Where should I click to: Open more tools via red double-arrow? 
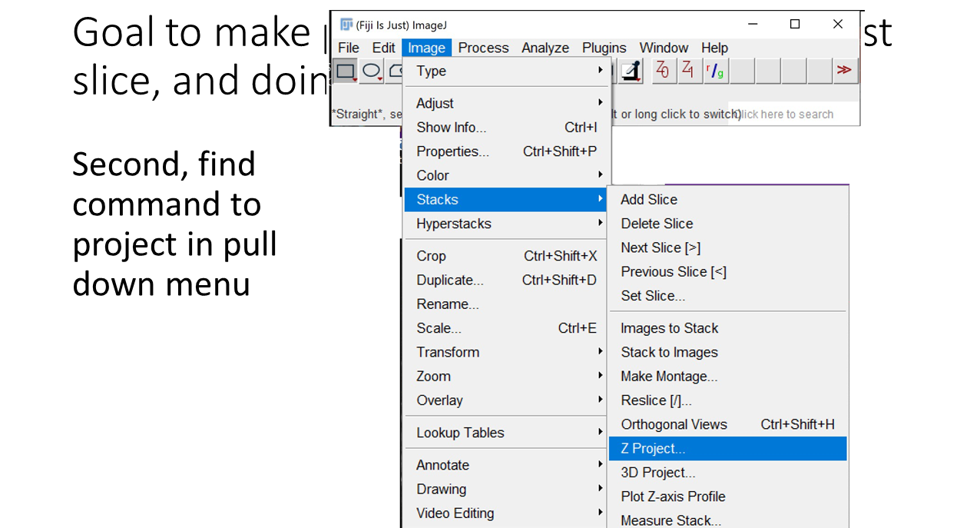point(844,71)
